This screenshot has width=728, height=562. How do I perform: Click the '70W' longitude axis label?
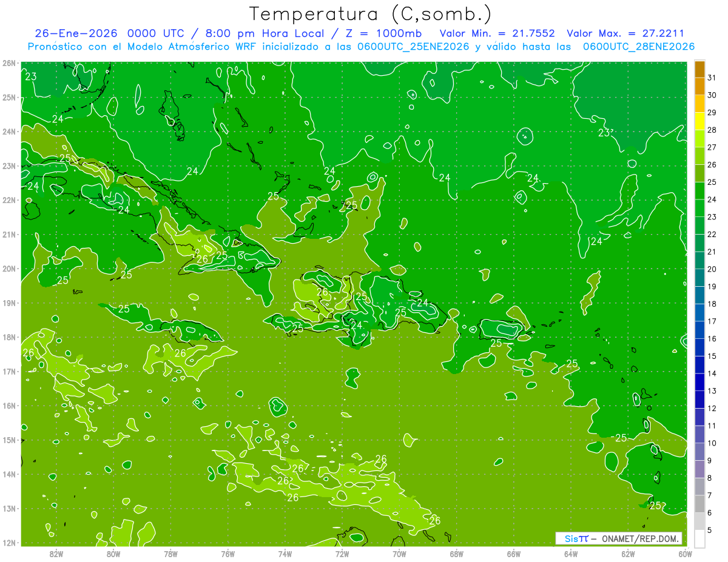399,554
